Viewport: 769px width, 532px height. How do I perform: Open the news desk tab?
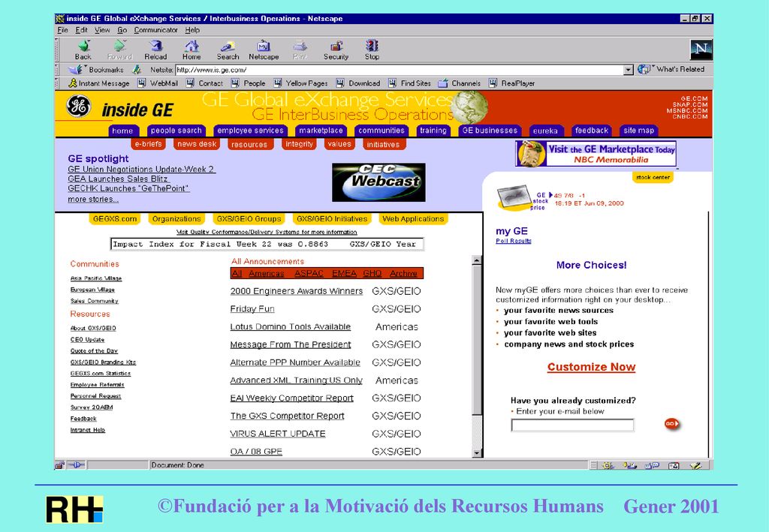[x=197, y=144]
